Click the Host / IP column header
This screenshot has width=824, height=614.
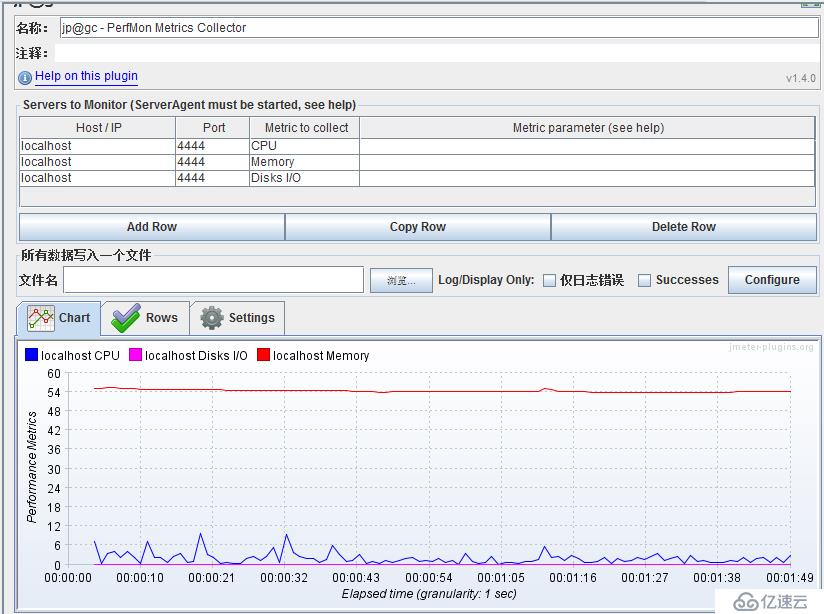97,128
